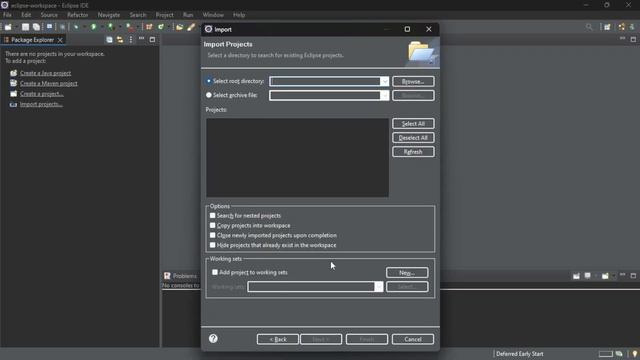The height and width of the screenshot is (360, 640).
Task: Click the tip lightbulb icon in status bar
Action: pos(634,354)
